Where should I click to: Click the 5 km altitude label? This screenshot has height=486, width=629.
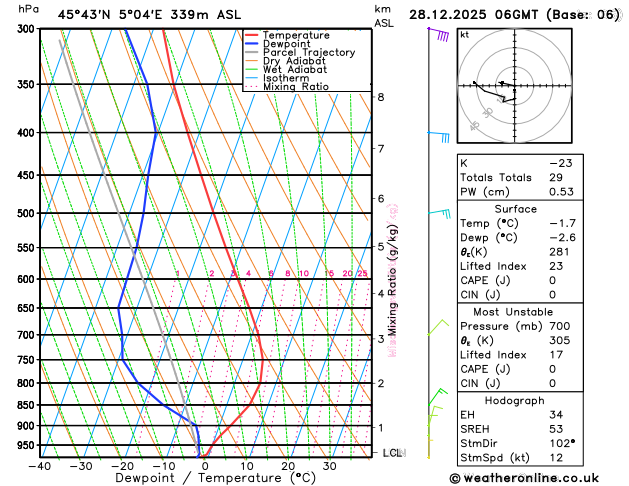[380, 246]
